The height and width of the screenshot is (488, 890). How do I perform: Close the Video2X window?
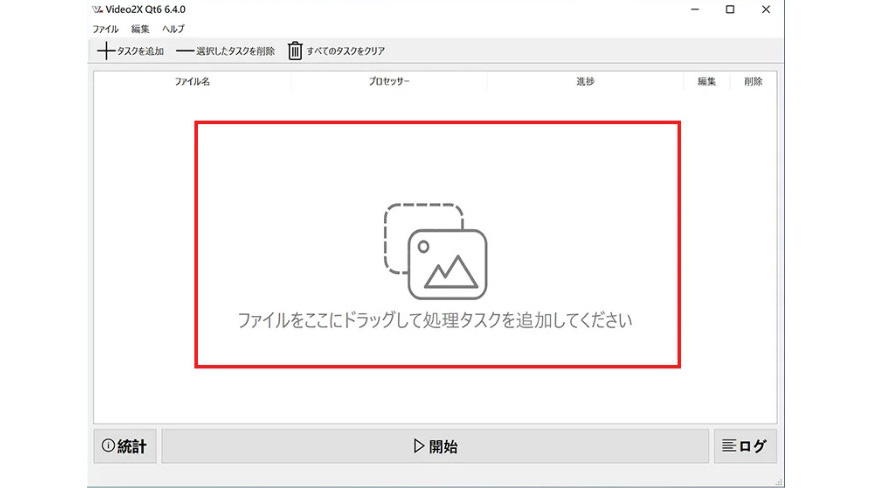point(766,10)
